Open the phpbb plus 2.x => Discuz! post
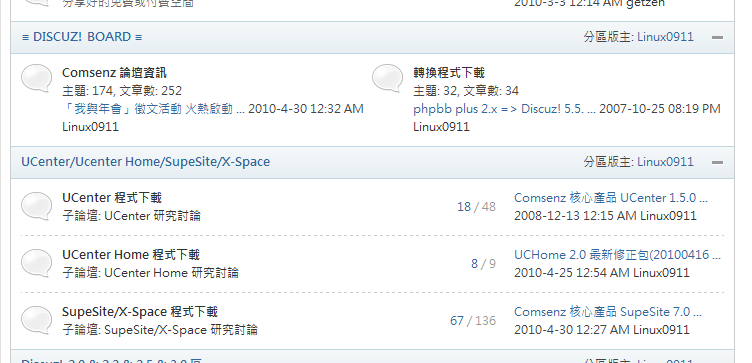The width and height of the screenshot is (752, 363). click(505, 109)
